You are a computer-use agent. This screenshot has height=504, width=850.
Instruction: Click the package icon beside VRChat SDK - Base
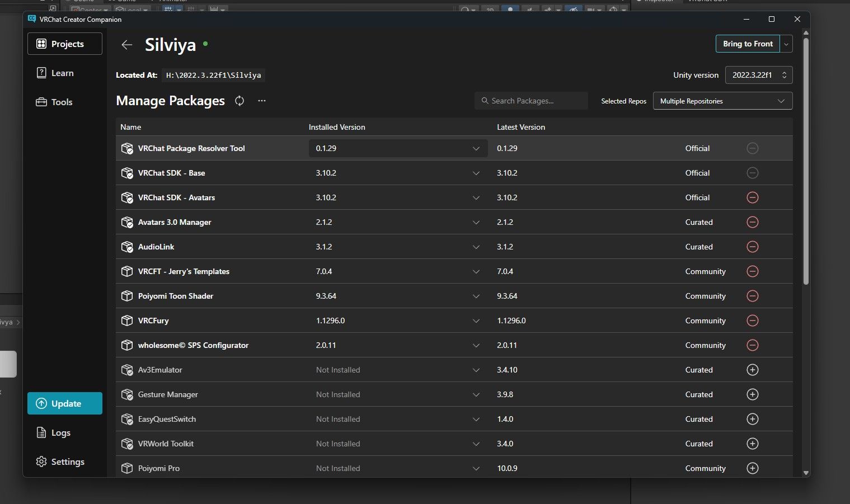(127, 173)
